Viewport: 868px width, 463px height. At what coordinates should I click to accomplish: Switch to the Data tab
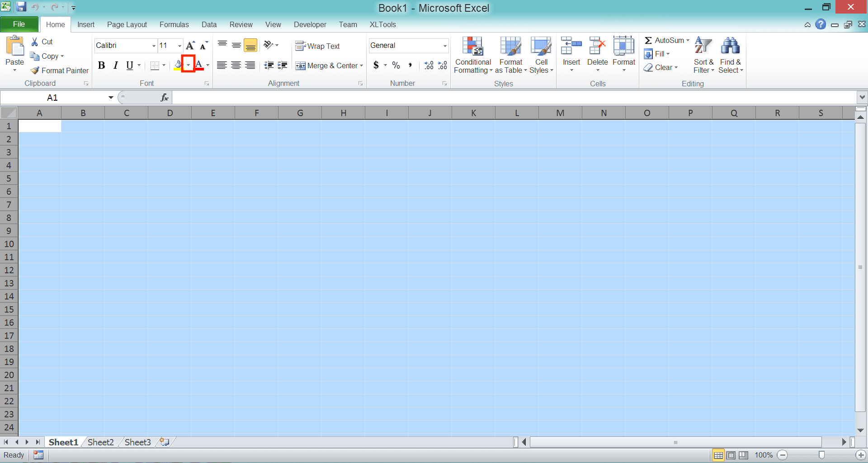209,24
